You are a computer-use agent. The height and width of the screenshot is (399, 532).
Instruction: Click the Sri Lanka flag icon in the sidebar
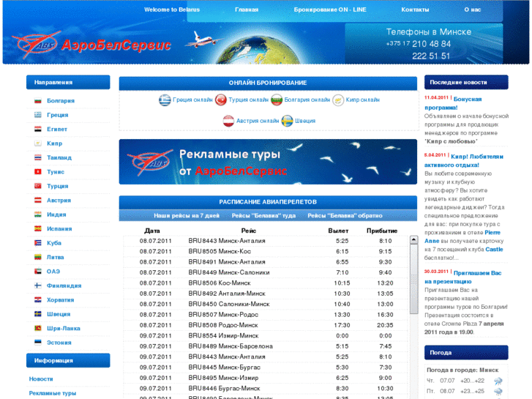37,329
